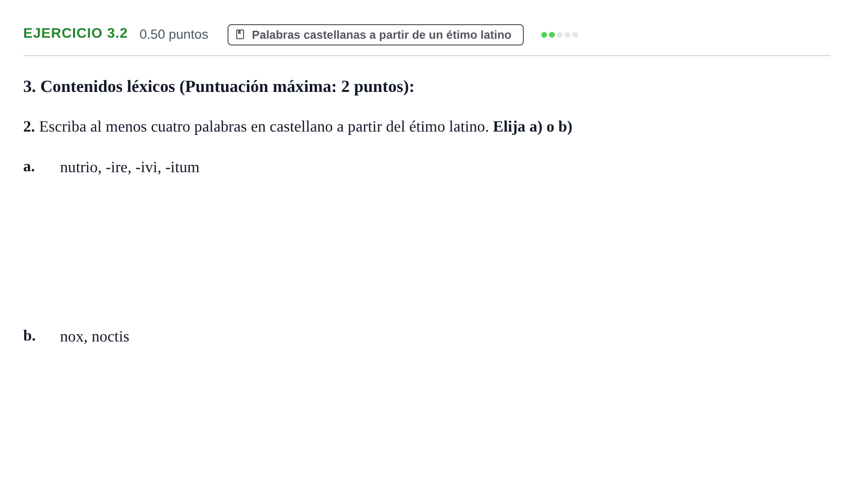854x504 pixels.
Task: Click the '0.50 puntos' score label
Action: point(174,34)
